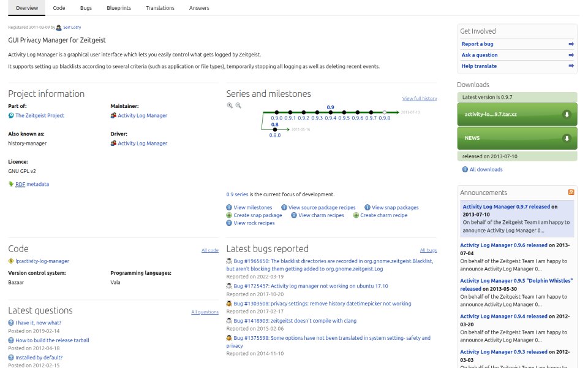
Task: Click the RDF metadata download icon
Action: 11,184
